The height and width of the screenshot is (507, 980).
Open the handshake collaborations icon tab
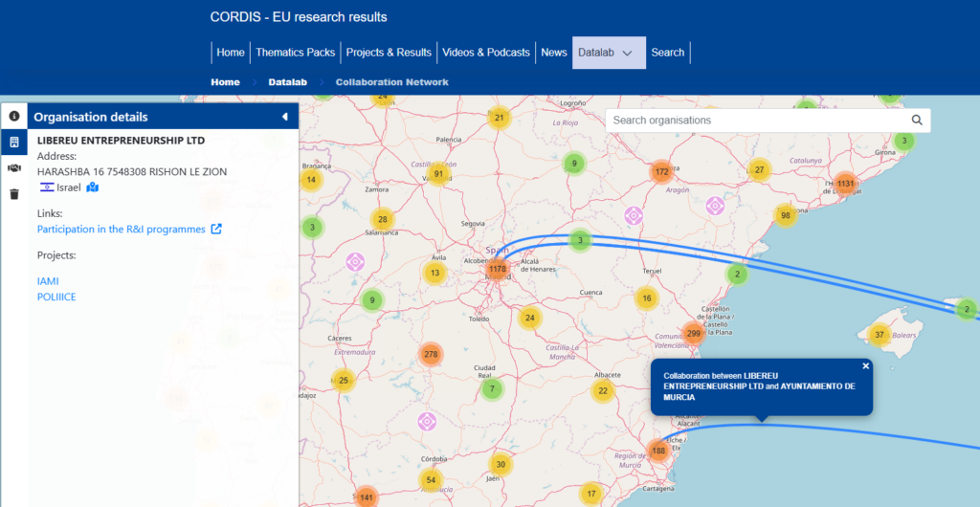(x=13, y=168)
